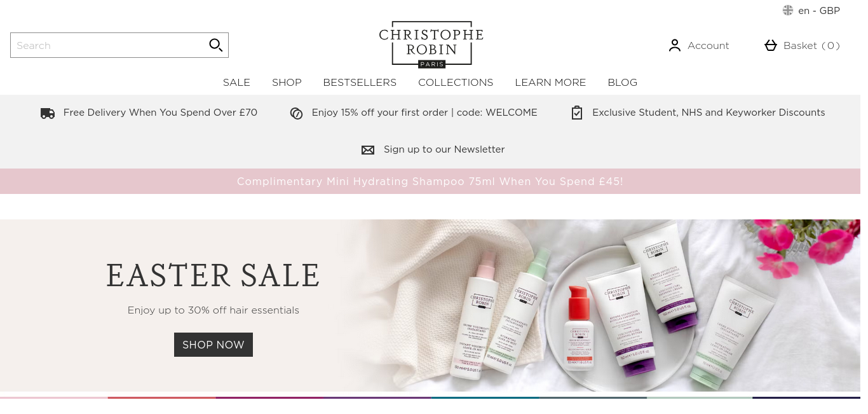Click the pink complimentary mini shampoo banner
The image size is (868, 414).
[x=430, y=181]
